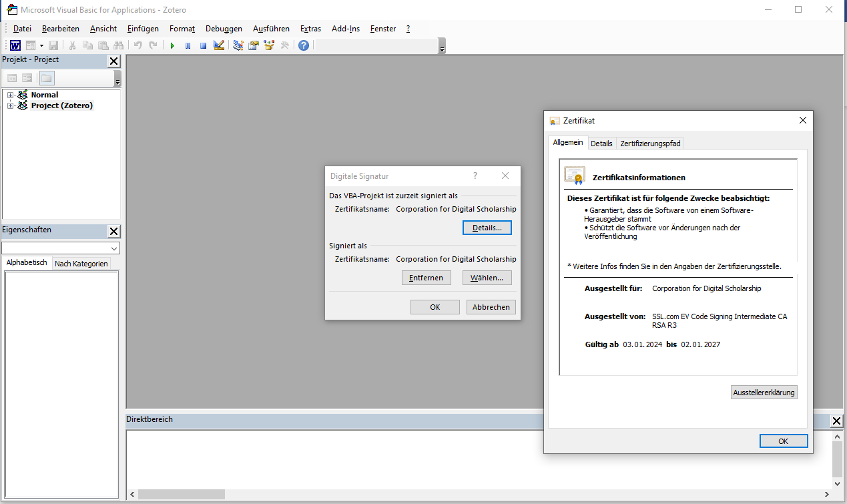Click the Paste clipboard icon
Image resolution: width=847 pixels, height=504 pixels.
[103, 45]
